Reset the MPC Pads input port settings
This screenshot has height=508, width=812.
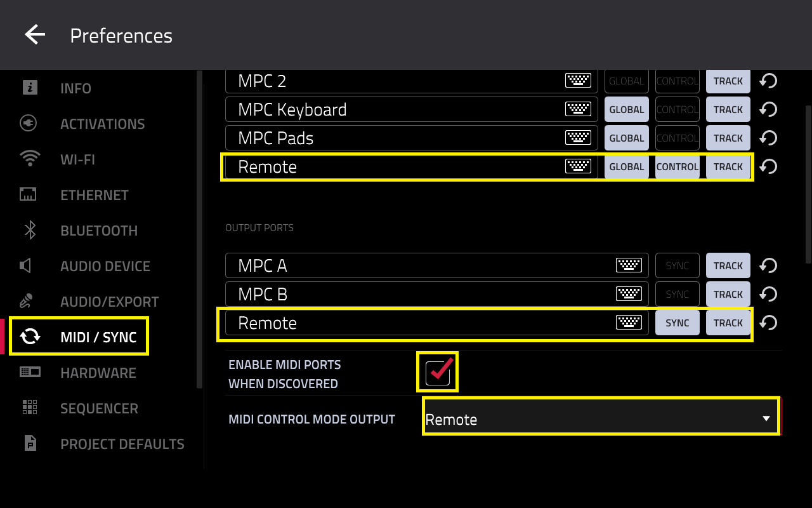click(x=768, y=138)
